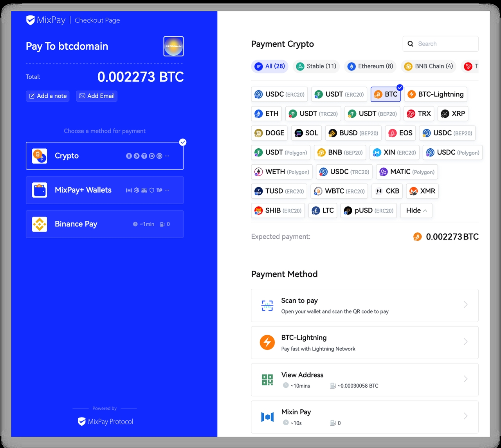Click the XIN (ERC20) coin icon

point(377,153)
